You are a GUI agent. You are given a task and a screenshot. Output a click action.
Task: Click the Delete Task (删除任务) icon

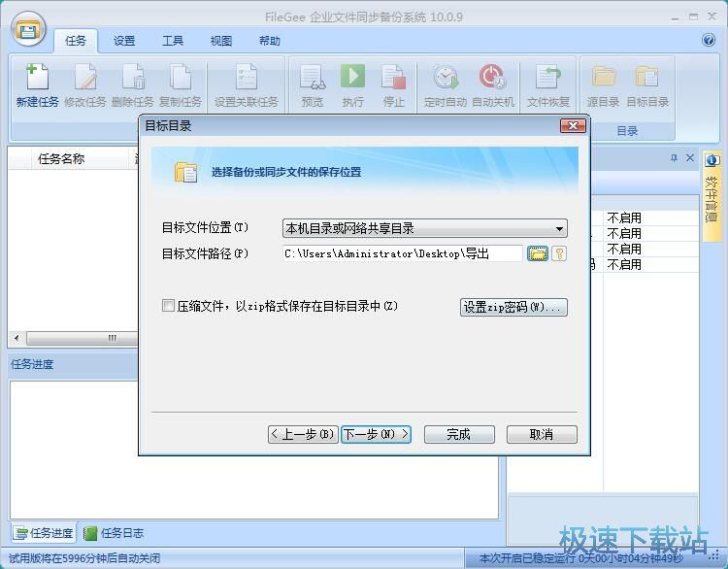pos(133,77)
